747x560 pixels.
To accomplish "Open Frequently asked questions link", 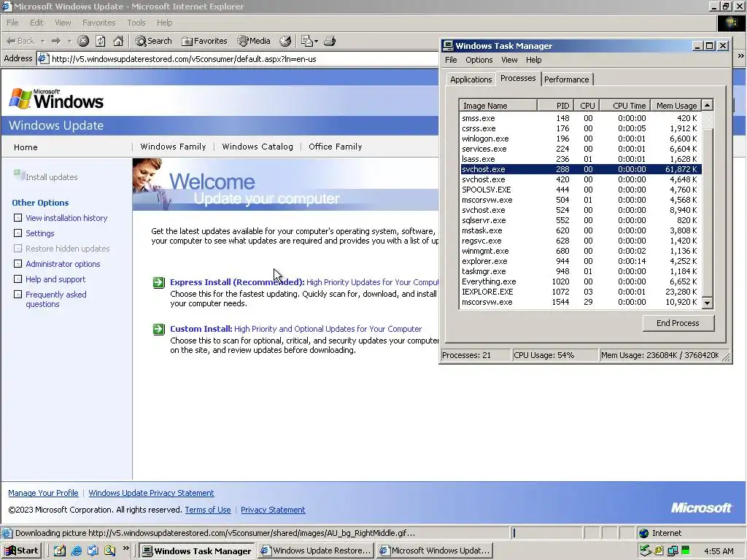I will tap(55, 299).
